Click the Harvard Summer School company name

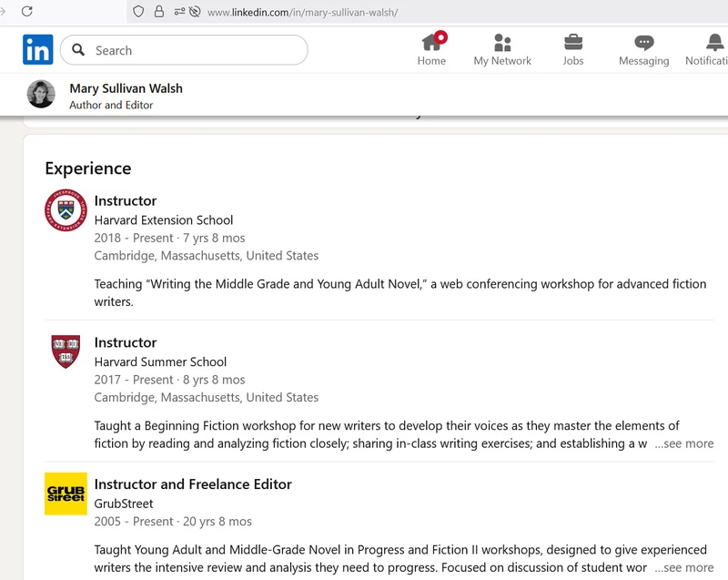click(160, 361)
